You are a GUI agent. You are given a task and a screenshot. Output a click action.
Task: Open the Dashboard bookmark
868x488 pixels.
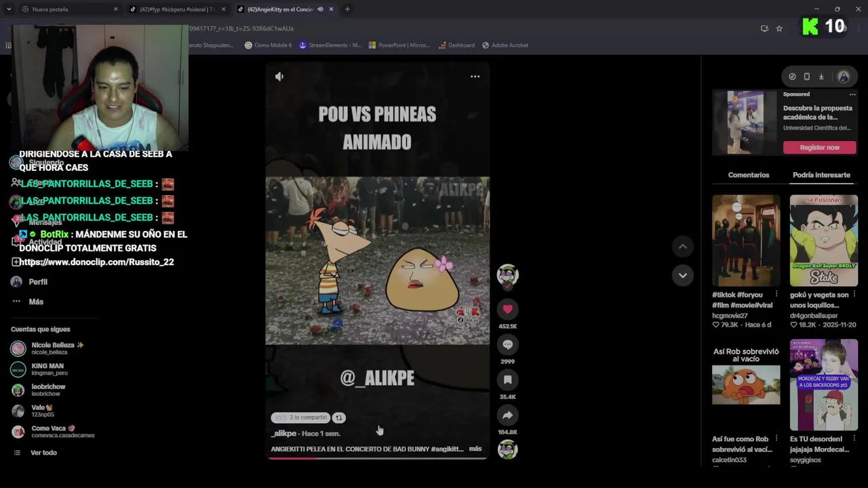[x=456, y=45]
